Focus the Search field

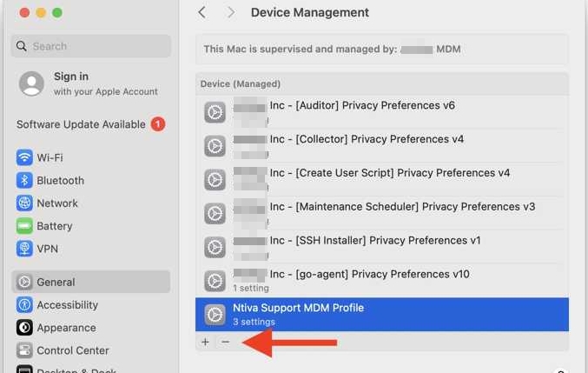90,46
